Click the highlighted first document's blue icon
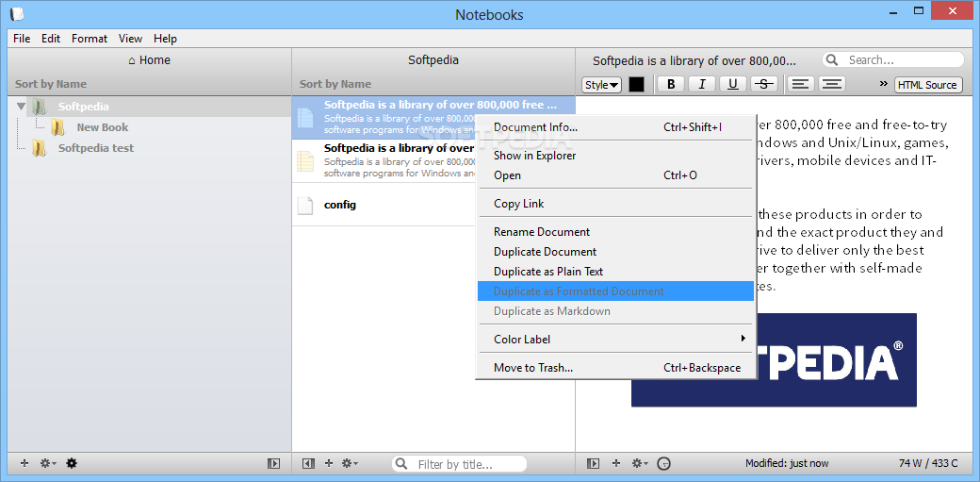Screen dimensions: 980x482 coord(305,118)
